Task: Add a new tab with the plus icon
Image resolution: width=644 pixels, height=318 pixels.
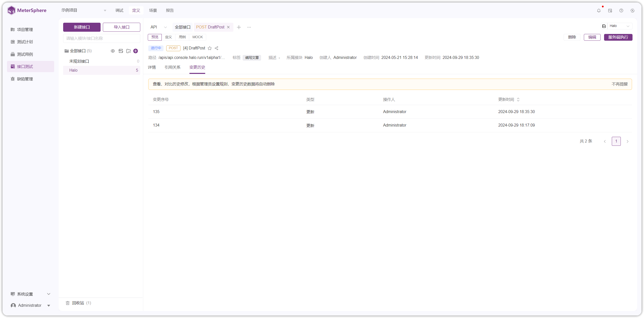Action: point(239,27)
